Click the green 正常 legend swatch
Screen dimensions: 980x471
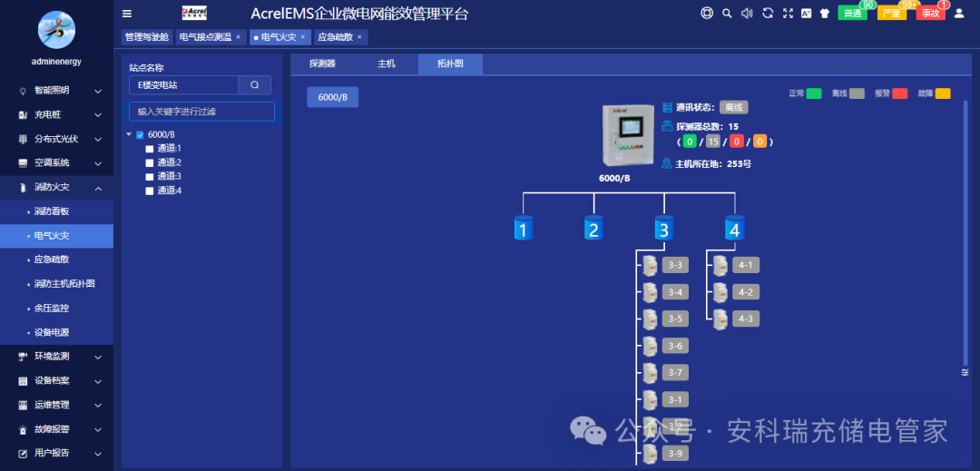[x=814, y=93]
